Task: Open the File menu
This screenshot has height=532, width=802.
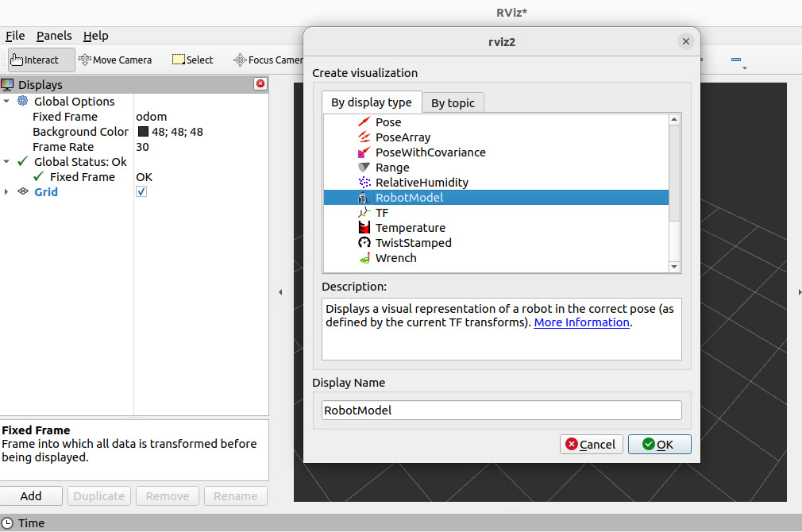Action: pos(15,36)
